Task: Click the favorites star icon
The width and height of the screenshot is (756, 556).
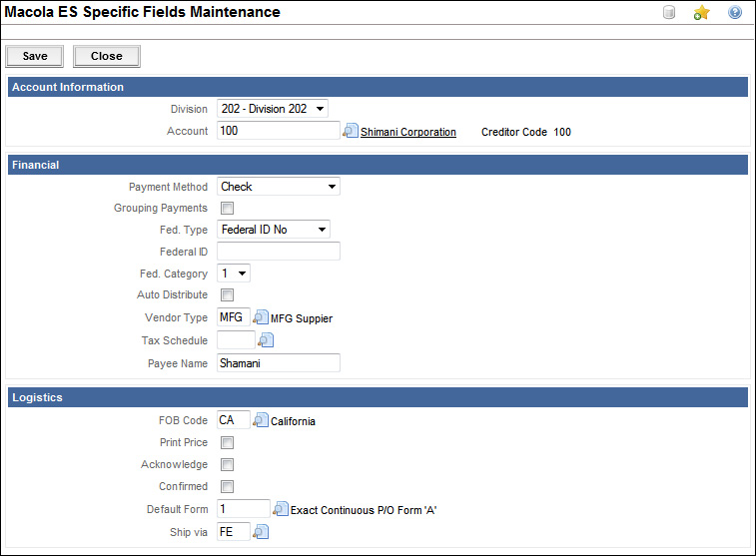Action: point(701,13)
